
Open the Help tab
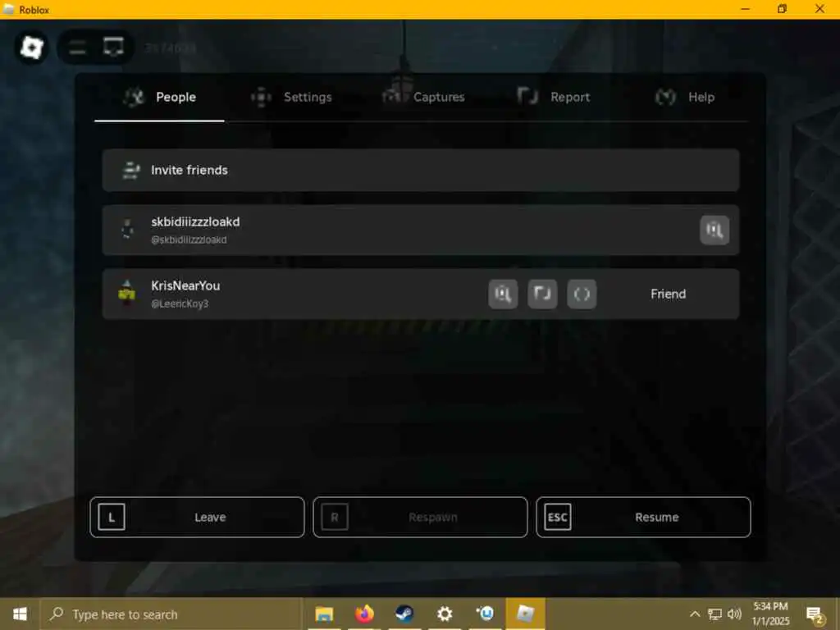click(685, 97)
